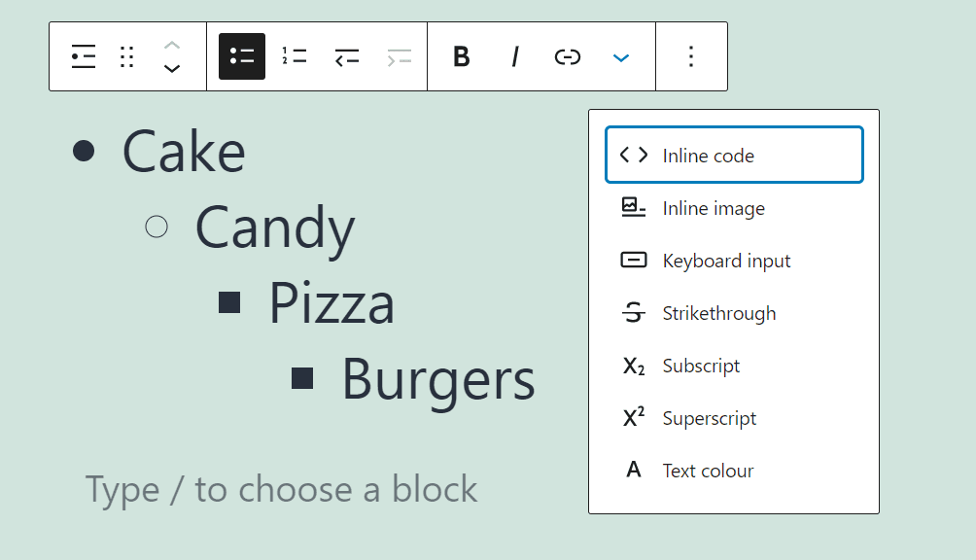Indent the current list item
The image size is (976, 560).
click(x=399, y=56)
